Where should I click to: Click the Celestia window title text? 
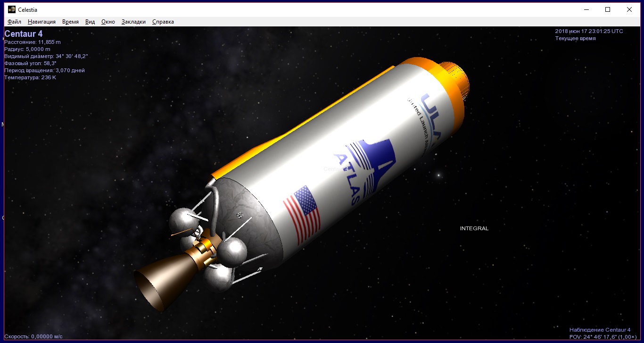[28, 9]
